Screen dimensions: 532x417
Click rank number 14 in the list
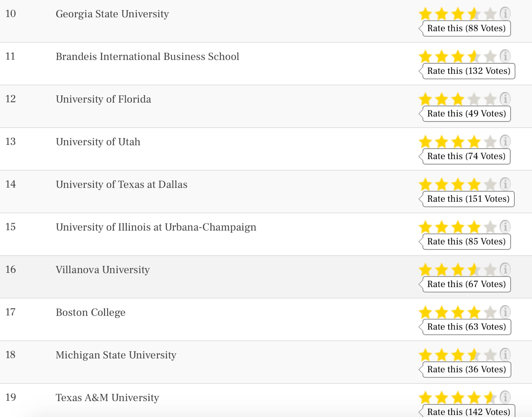pyautogui.click(x=10, y=184)
